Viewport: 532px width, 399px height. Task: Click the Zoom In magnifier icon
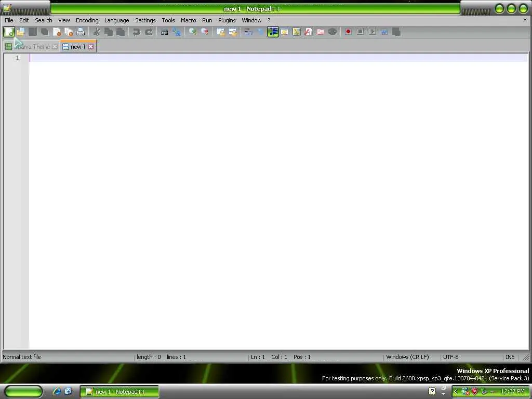pos(192,32)
